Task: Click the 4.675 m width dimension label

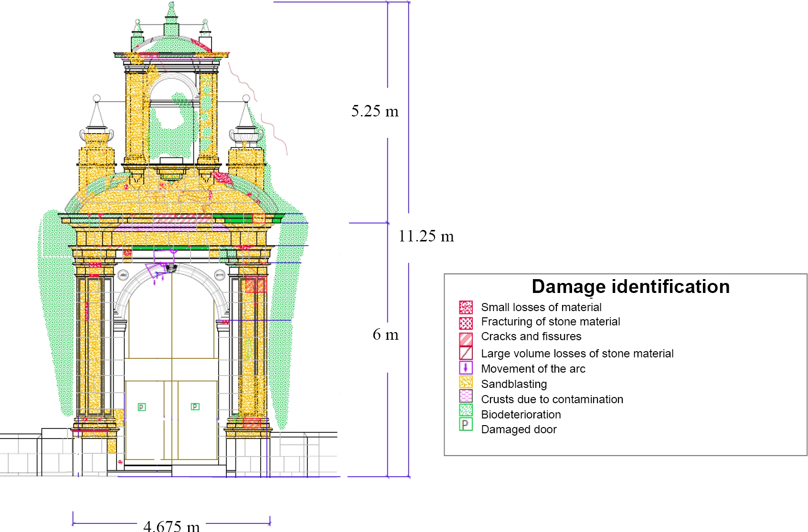Action: coord(171,526)
